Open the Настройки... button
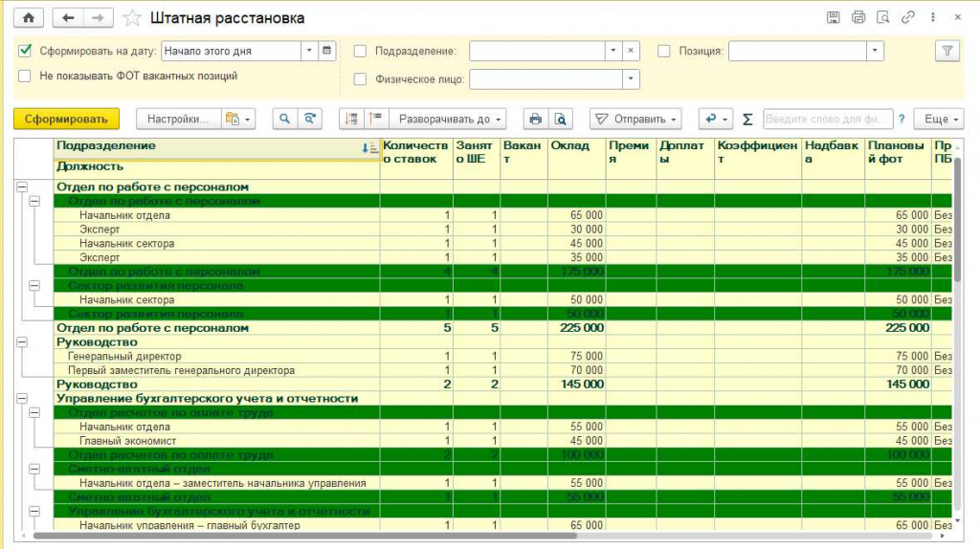980x549 pixels. (178, 119)
